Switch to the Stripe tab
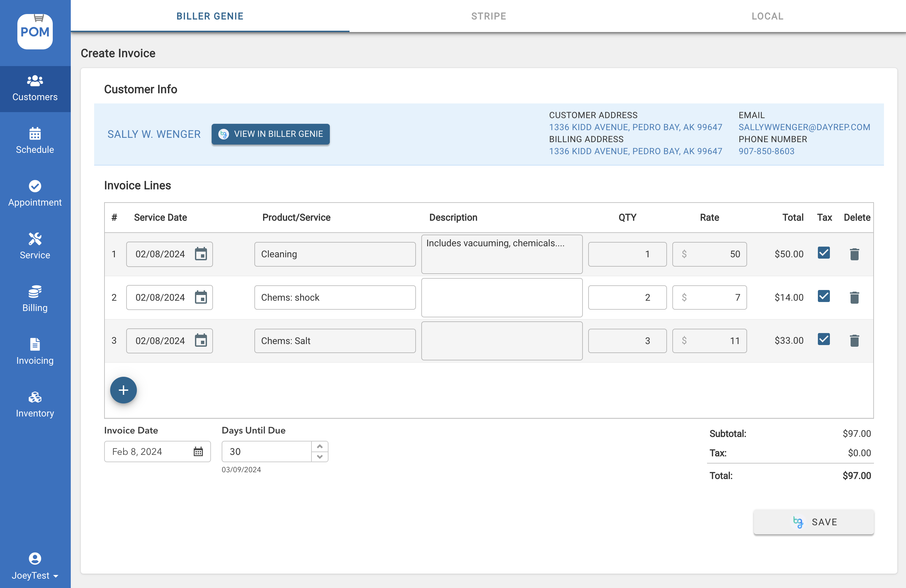The width and height of the screenshot is (906, 588). point(488,16)
